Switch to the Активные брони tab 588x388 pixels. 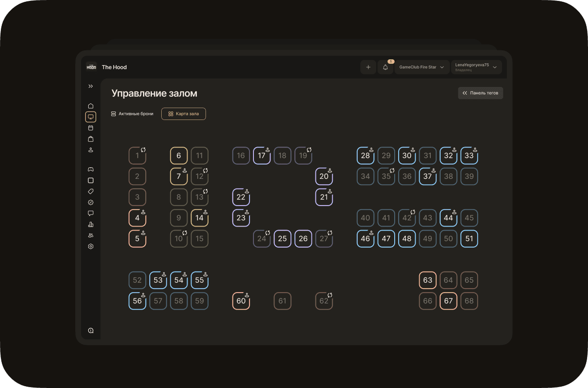tap(132, 114)
